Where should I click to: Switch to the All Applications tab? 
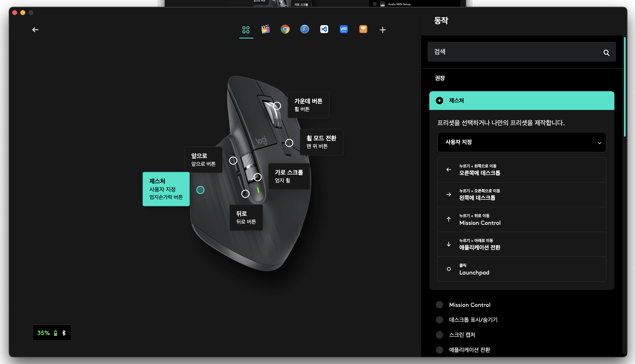coord(246,29)
